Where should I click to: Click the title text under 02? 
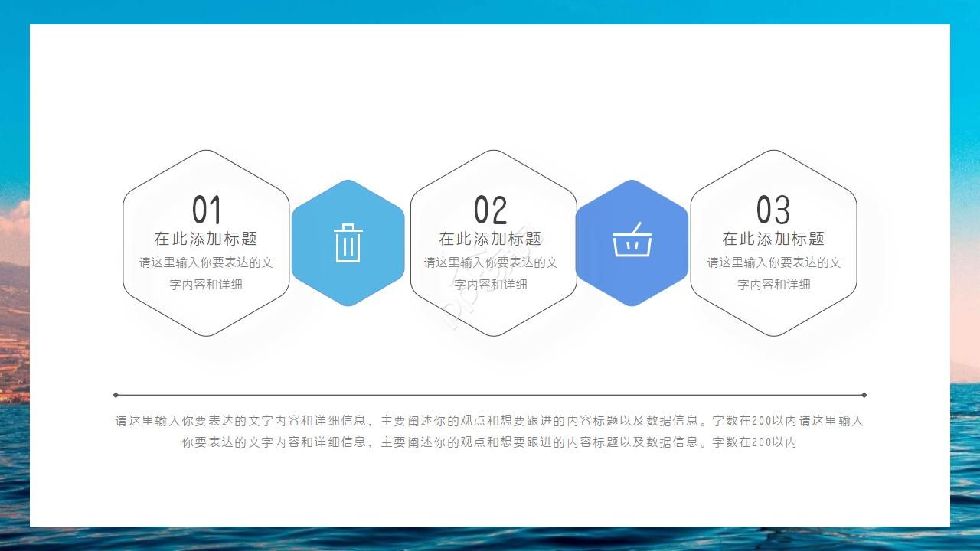(x=490, y=239)
